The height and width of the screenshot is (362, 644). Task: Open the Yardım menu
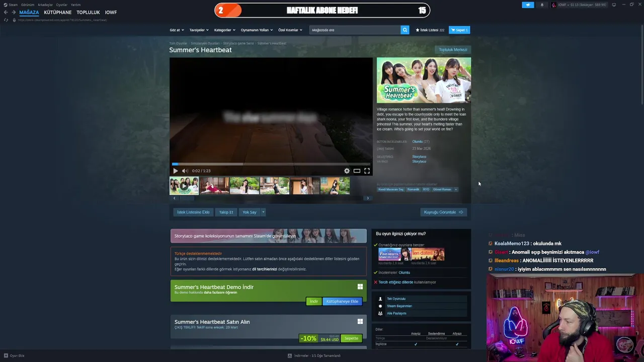pos(75,5)
